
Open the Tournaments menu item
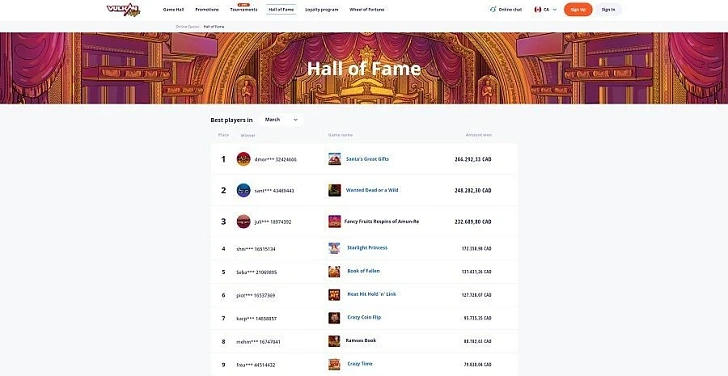coord(243,9)
